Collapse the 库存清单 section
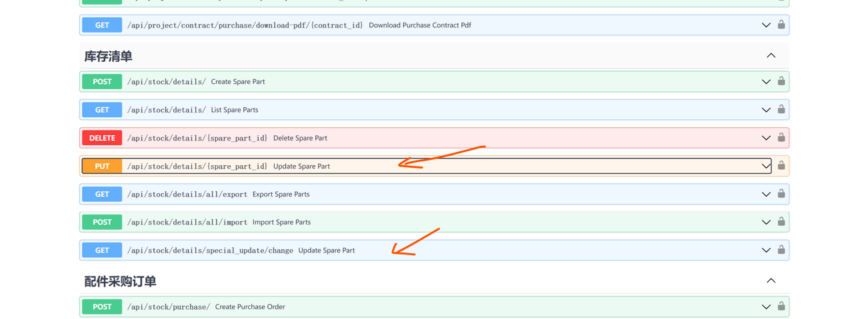 point(771,56)
